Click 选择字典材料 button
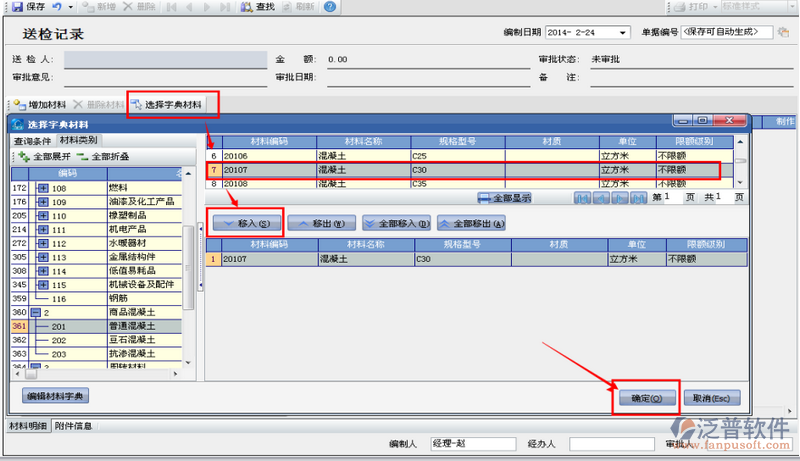 167,105
